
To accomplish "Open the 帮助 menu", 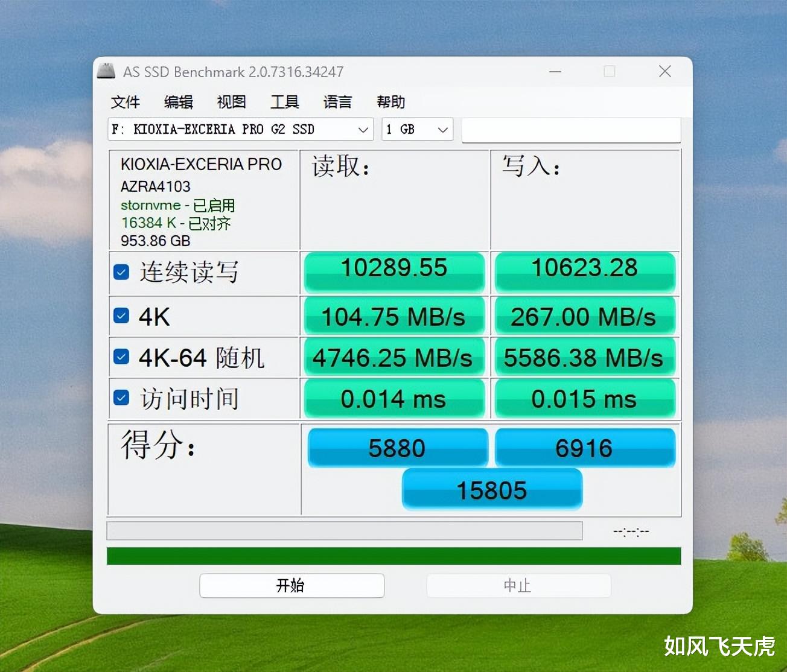I will pyautogui.click(x=391, y=102).
